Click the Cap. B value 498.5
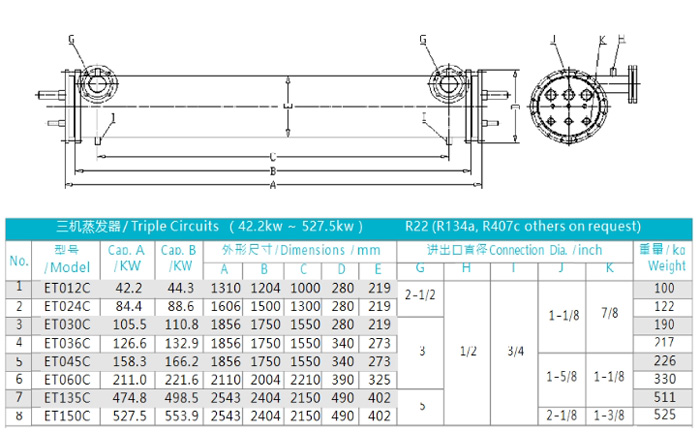 [182, 398]
